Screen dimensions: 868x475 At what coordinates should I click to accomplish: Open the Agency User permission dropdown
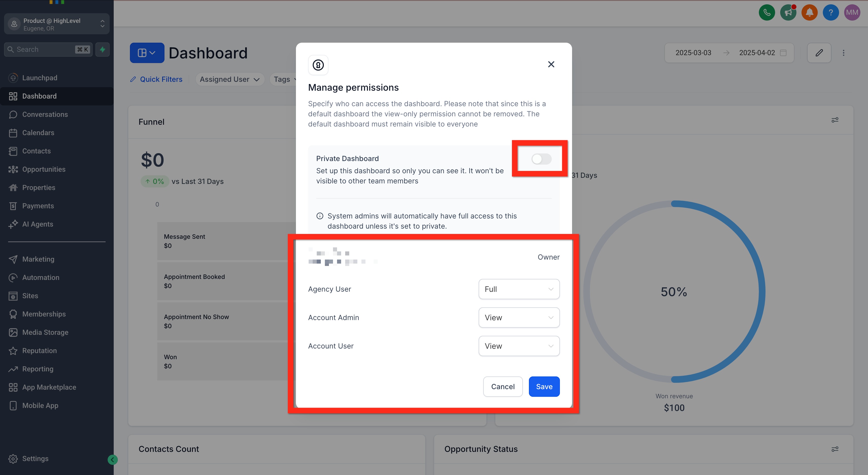click(x=519, y=289)
